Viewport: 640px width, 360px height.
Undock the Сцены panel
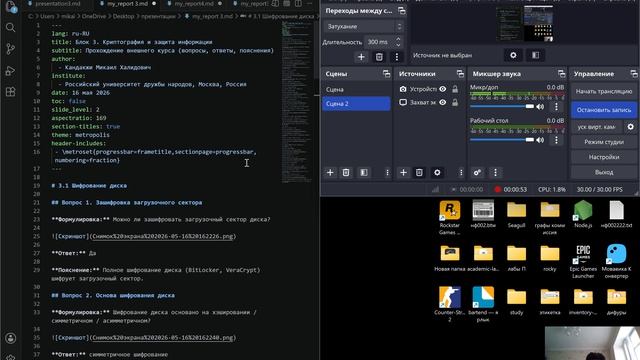click(386, 74)
